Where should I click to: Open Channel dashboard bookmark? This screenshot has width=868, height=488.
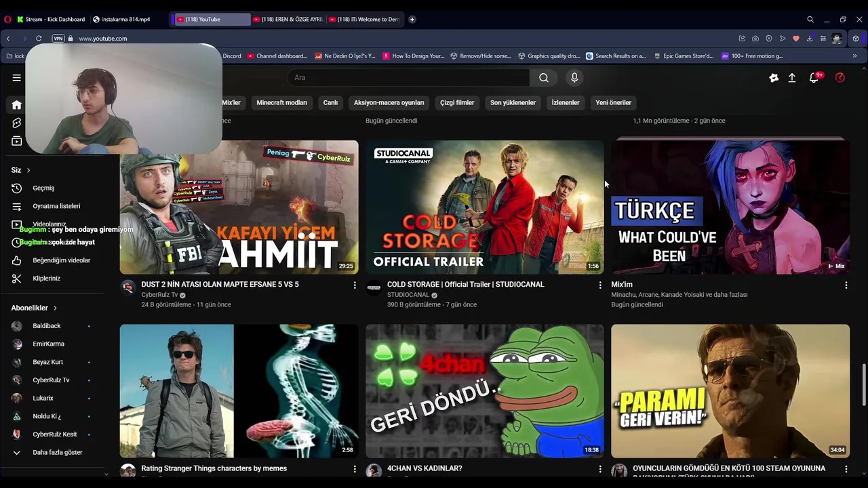coord(277,56)
